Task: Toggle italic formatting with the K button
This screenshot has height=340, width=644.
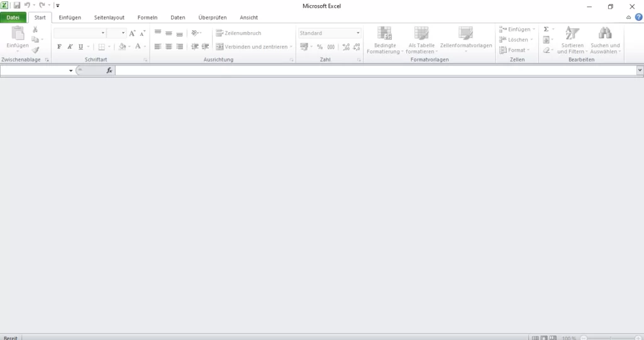Action: 70,47
